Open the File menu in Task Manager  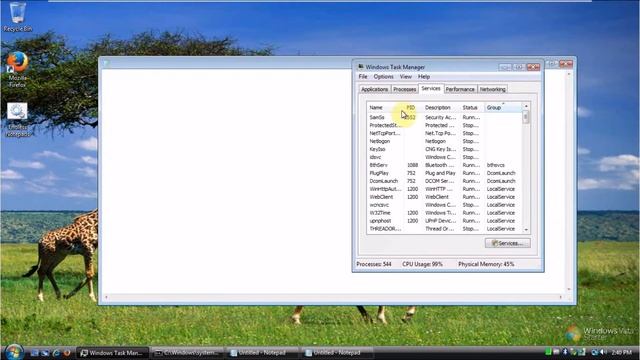(362, 77)
